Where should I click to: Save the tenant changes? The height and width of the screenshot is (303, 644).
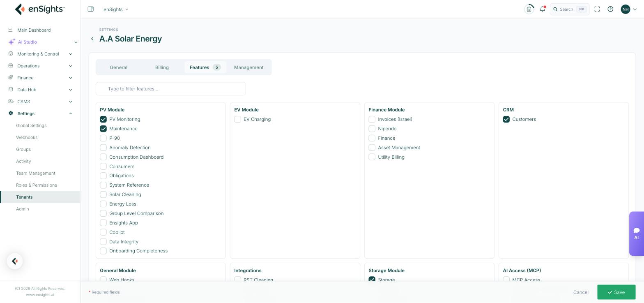pyautogui.click(x=616, y=292)
